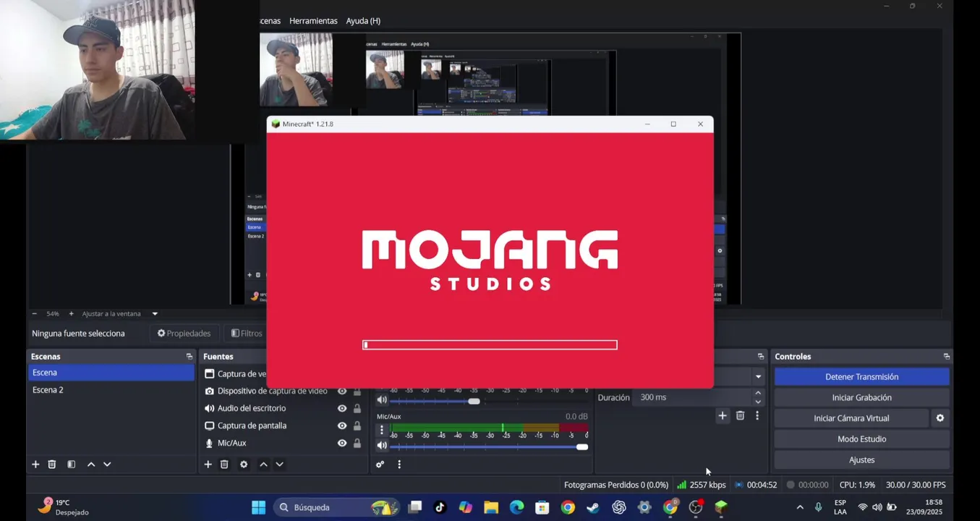
Task: Open source properties gear in Fuentes toolbar
Action: tap(244, 465)
